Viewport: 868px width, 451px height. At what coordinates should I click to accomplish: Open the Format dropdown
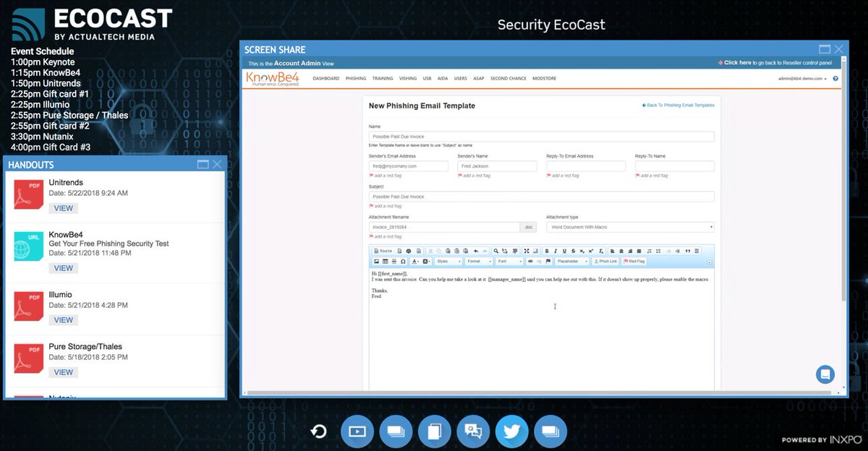point(479,261)
